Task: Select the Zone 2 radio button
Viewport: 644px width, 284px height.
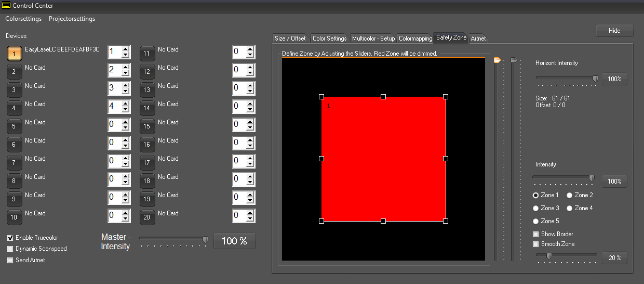Action: click(x=570, y=195)
